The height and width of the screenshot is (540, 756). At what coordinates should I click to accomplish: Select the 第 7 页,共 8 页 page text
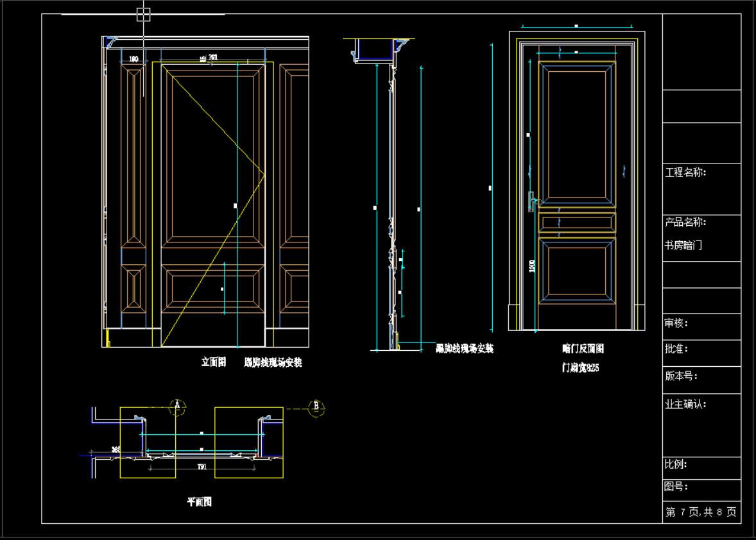(701, 512)
